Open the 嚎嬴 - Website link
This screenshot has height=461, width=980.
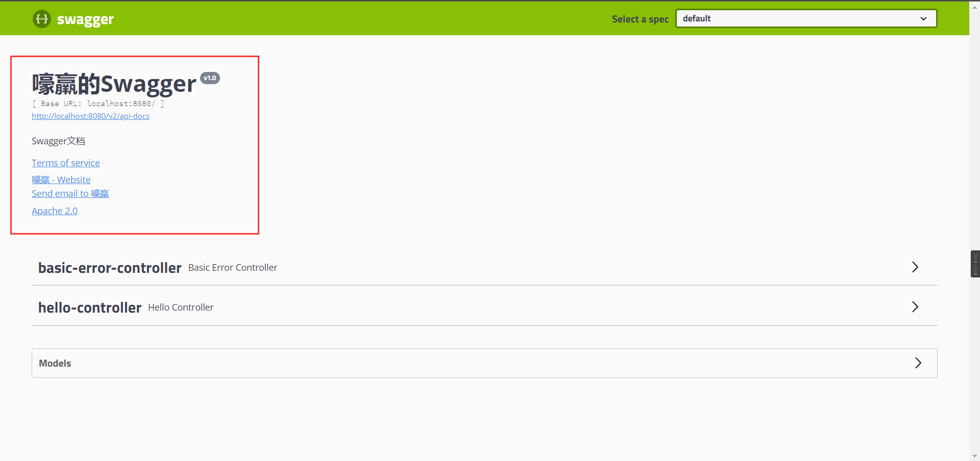click(x=61, y=180)
